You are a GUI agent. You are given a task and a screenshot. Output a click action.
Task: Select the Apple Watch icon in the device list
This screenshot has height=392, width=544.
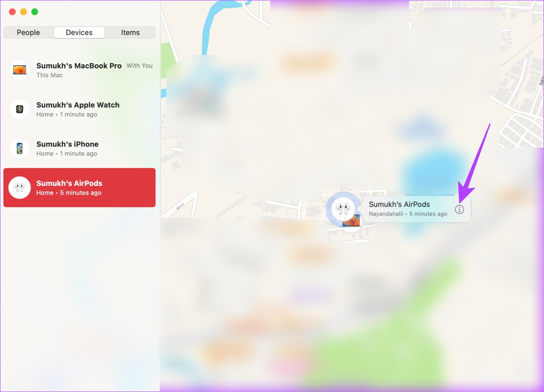point(20,109)
